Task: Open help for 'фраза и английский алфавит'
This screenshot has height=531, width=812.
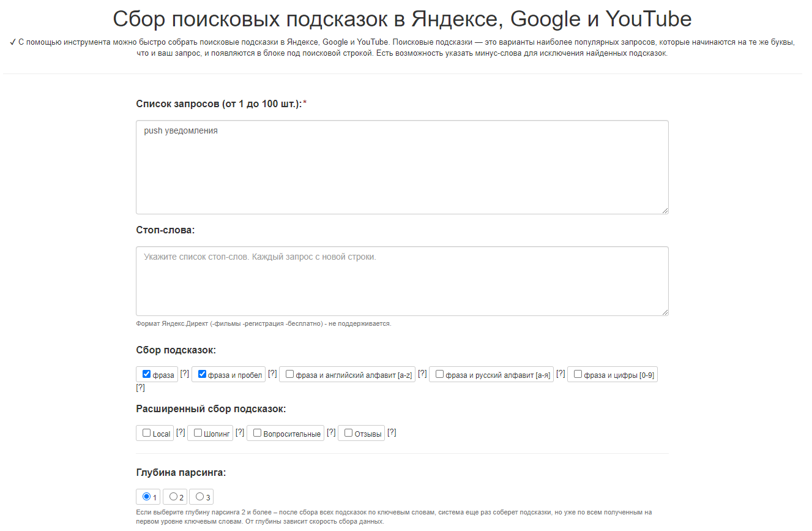Action: click(x=422, y=374)
